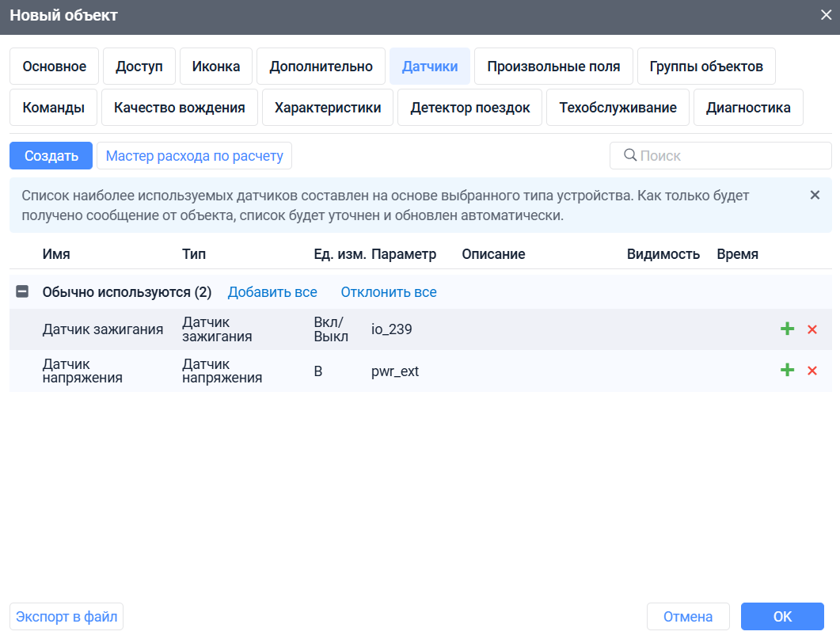Go to the Диагностика tab
Image resolution: width=840 pixels, height=639 pixels.
[747, 107]
